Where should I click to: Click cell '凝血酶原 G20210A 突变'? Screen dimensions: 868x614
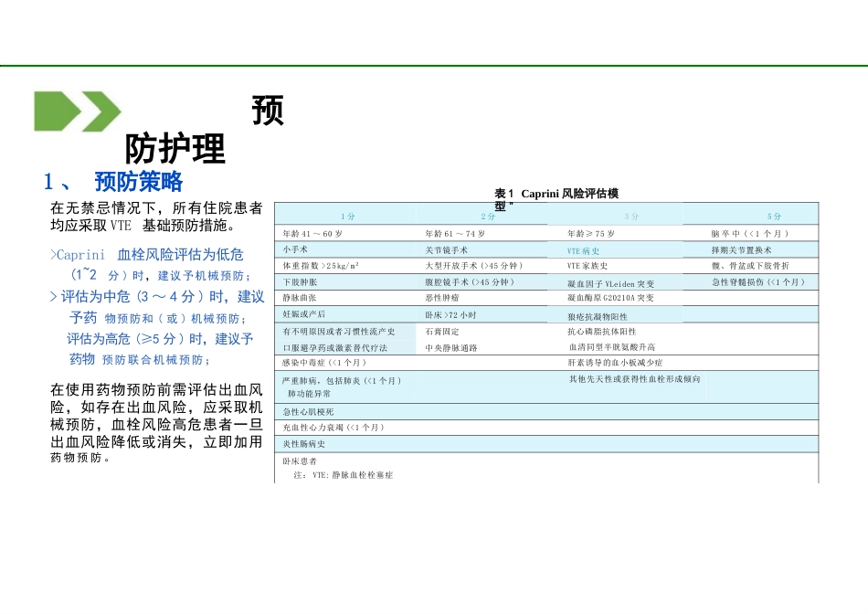coord(610,298)
